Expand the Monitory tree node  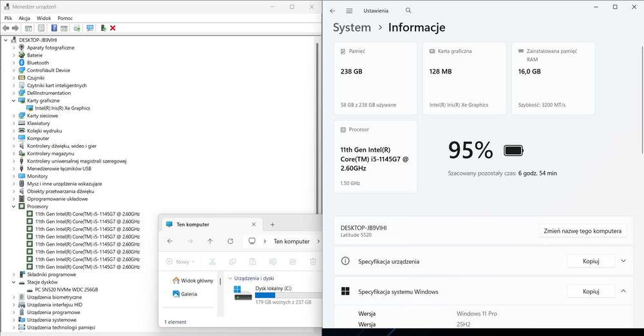click(14, 177)
